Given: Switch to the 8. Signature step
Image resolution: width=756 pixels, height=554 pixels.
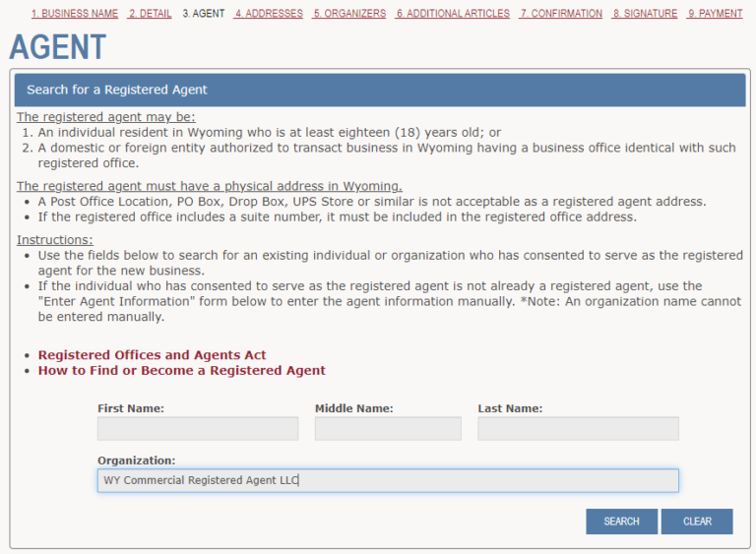Looking at the screenshot, I should pyautogui.click(x=645, y=14).
